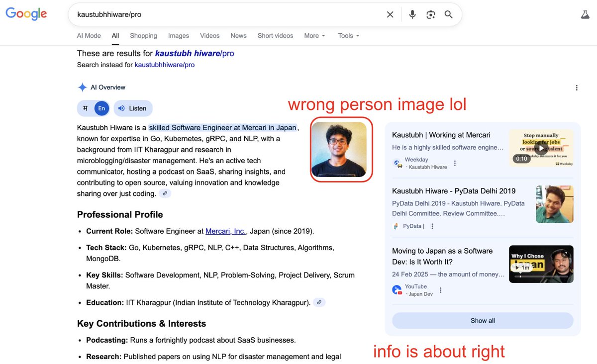The height and width of the screenshot is (364, 597).
Task: Open Search Labs flask icon
Action: click(x=585, y=14)
